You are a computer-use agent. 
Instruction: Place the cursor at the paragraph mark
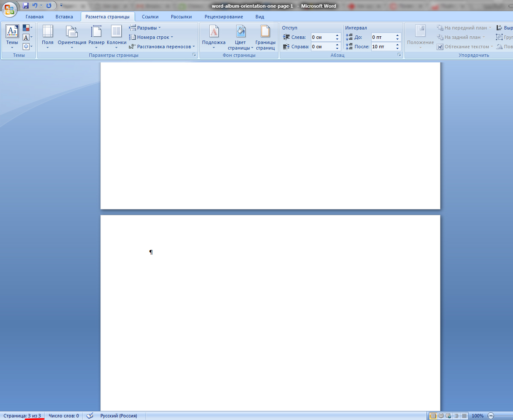point(151,253)
